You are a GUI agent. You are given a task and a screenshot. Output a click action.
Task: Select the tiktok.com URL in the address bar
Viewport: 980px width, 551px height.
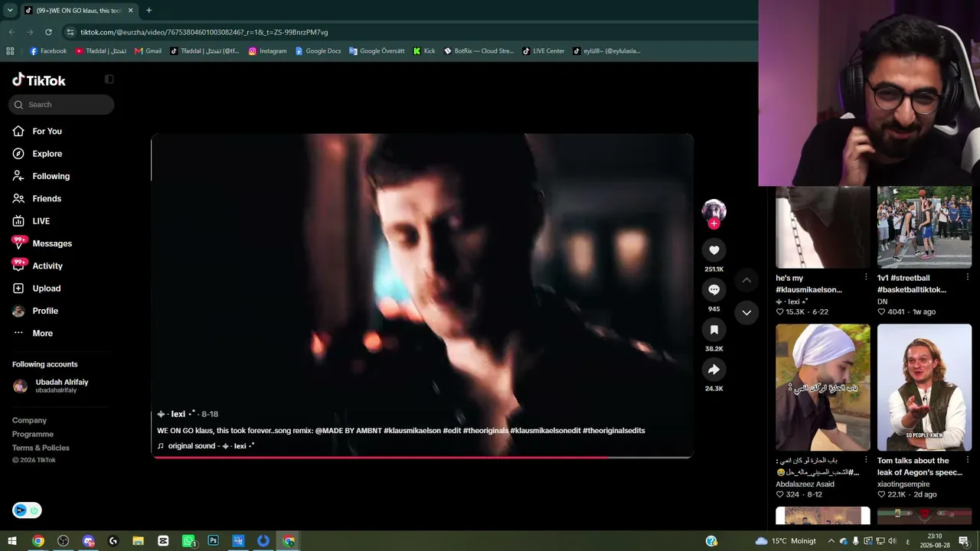click(x=204, y=32)
